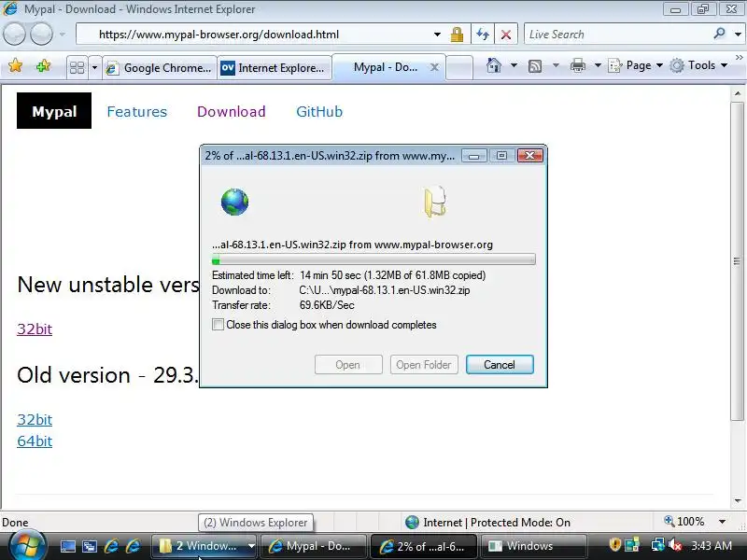The image size is (747, 560).
Task: Open the Quick Tabs grid icon
Action: [x=77, y=67]
